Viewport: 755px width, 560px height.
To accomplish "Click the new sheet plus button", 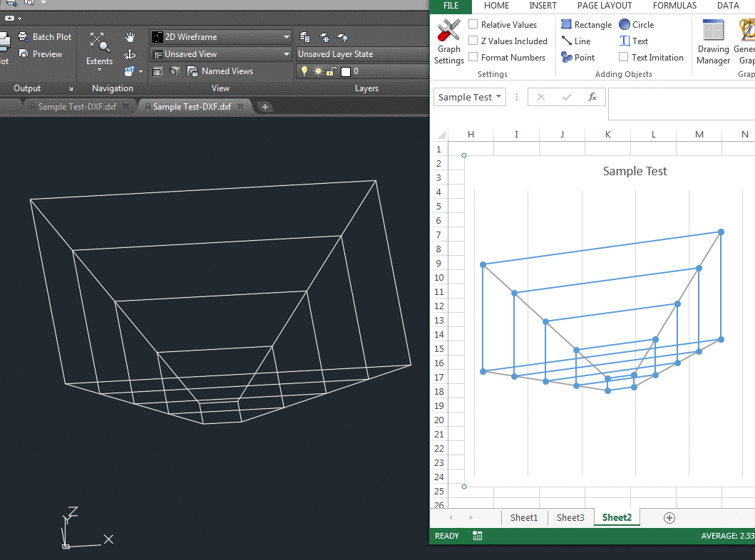I will pyautogui.click(x=669, y=517).
